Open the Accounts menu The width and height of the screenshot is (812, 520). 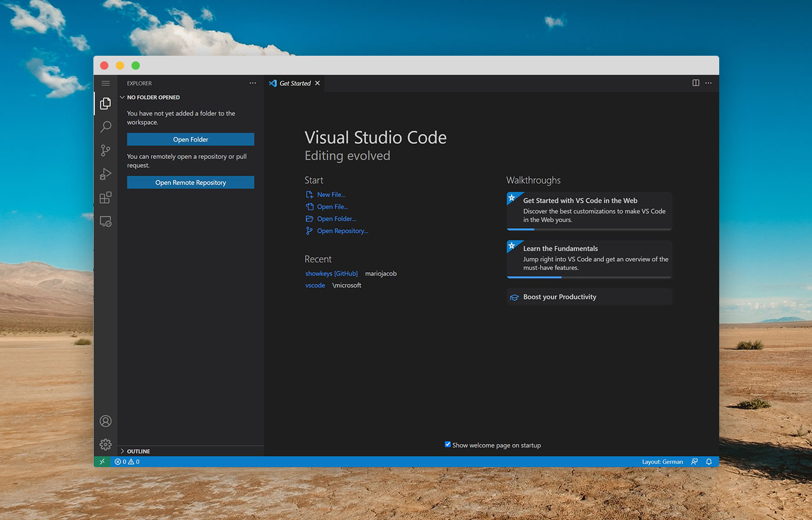[106, 421]
